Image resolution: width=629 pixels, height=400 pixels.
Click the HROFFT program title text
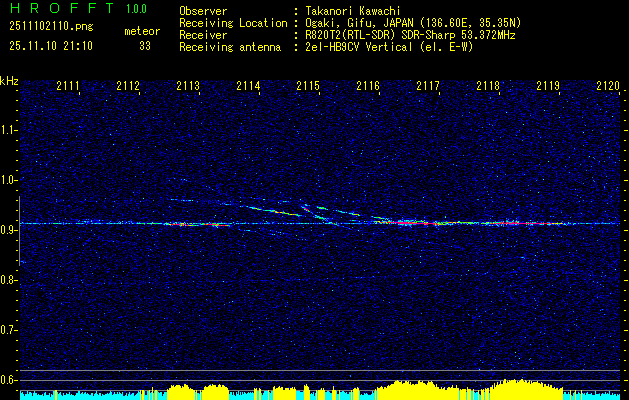tap(62, 8)
